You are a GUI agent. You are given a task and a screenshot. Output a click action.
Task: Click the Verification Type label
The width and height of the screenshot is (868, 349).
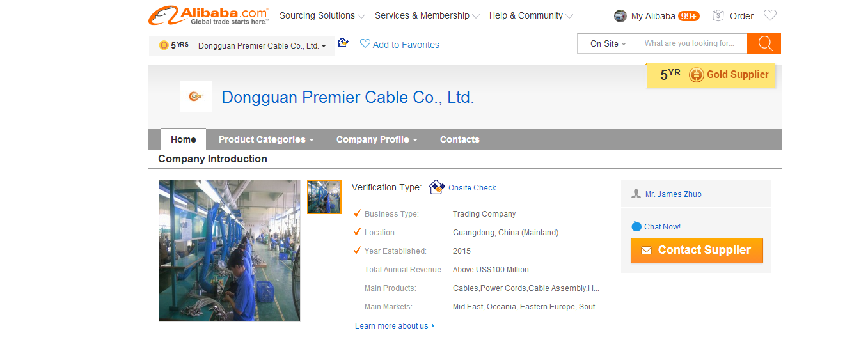coord(387,187)
